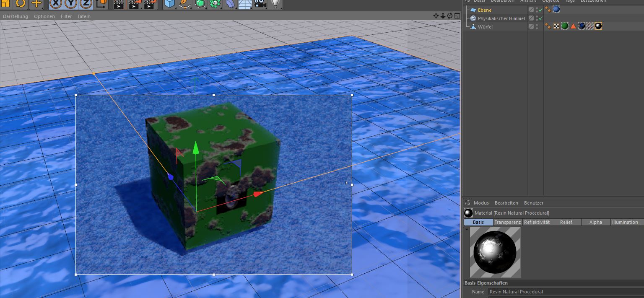Click the Würfel layer square
The image size is (644, 298).
pyautogui.click(x=531, y=26)
